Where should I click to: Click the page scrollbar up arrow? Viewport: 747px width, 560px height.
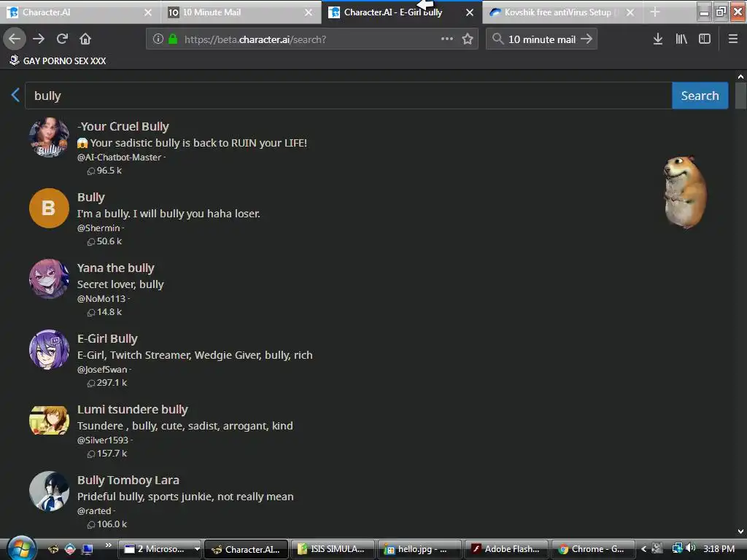(x=740, y=76)
